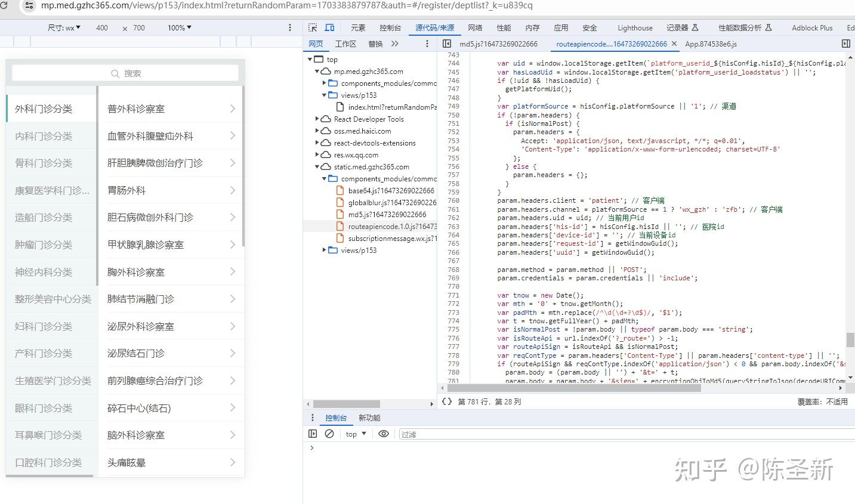The width and height of the screenshot is (855, 504).
Task: Open the 应用 panel tab
Action: (x=561, y=27)
